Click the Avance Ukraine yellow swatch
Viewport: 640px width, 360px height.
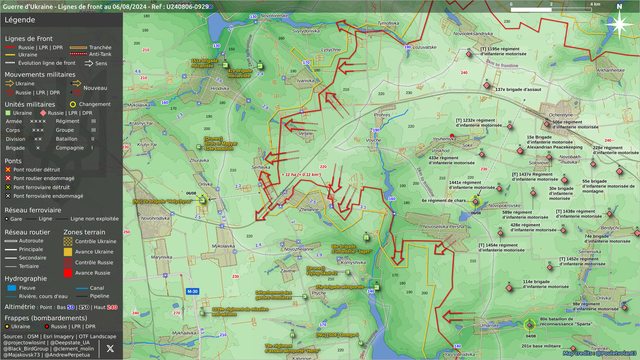point(68,252)
